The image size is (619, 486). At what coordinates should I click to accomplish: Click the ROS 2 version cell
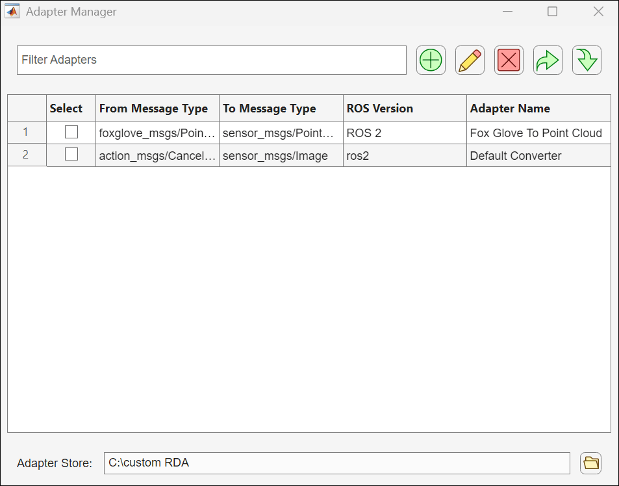pyautogui.click(x=405, y=133)
